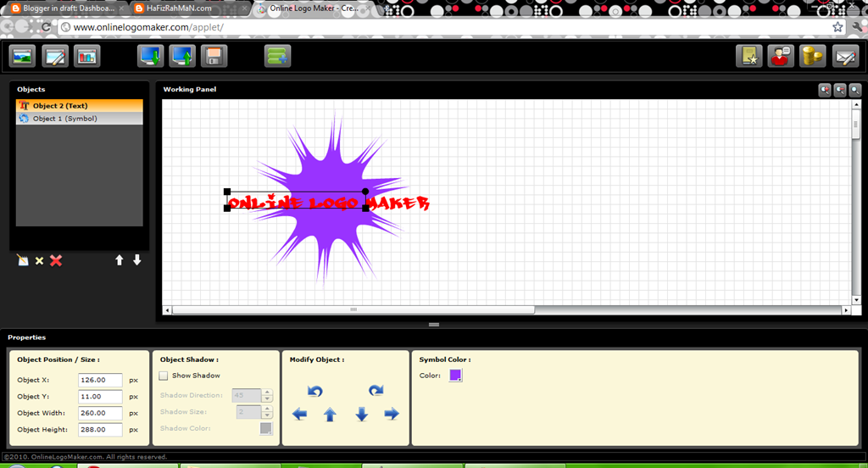868x468 pixels.
Task: Zoom in on the Working Panel
Action: (825, 90)
